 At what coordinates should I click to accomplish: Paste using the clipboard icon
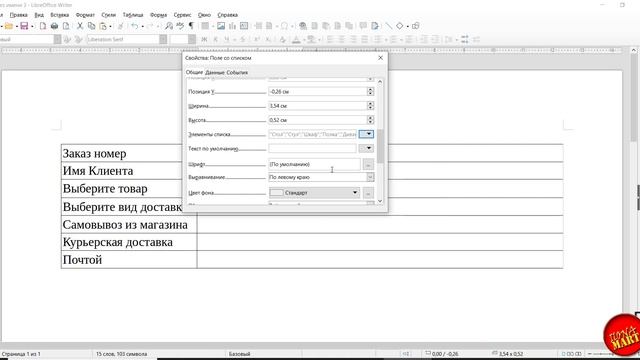103,26
